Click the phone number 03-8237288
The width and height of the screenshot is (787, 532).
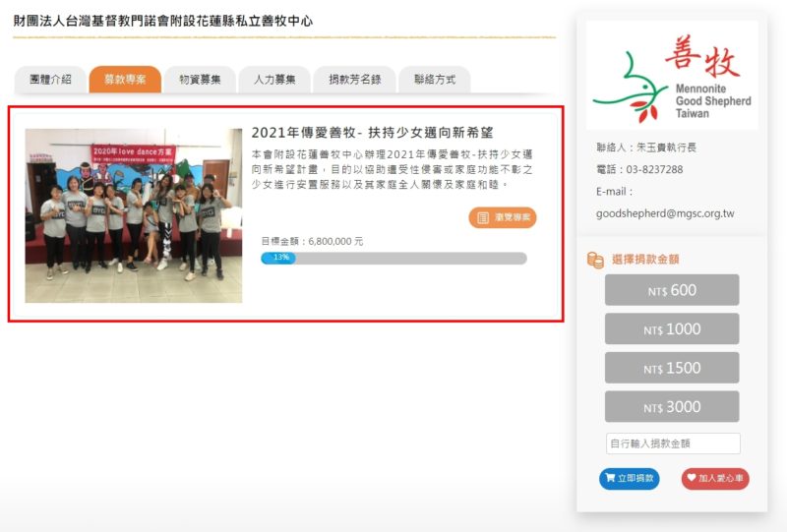(x=654, y=170)
